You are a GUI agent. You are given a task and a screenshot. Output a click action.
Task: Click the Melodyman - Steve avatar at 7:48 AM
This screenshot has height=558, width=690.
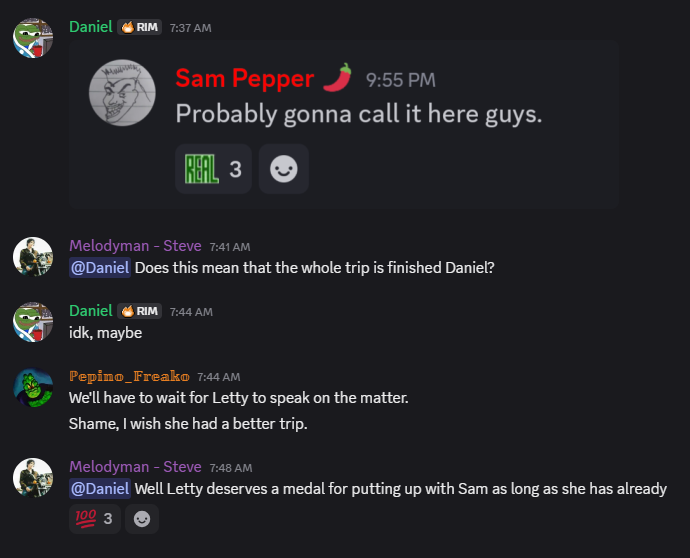point(33,478)
